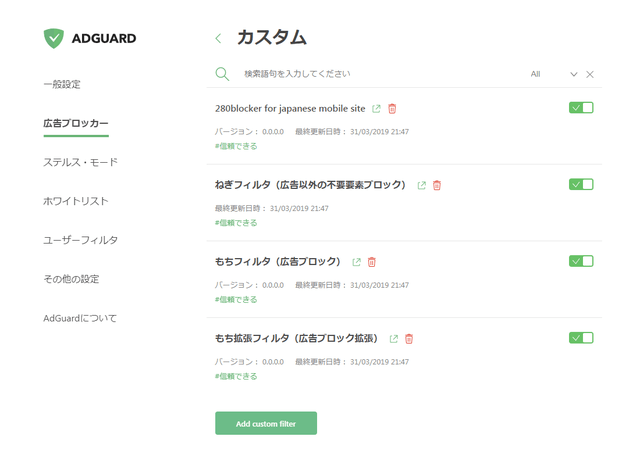The width and height of the screenshot is (640, 465).
Task: Click the 280blocker for japanese mobile site title
Action: (290, 109)
